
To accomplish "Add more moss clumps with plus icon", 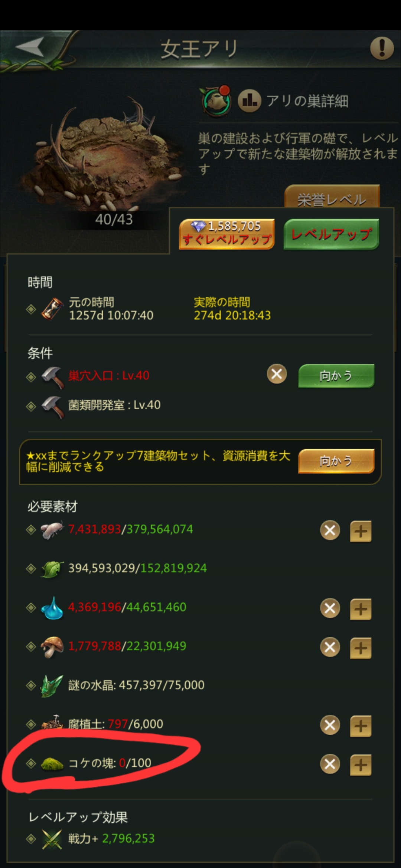I will [361, 765].
